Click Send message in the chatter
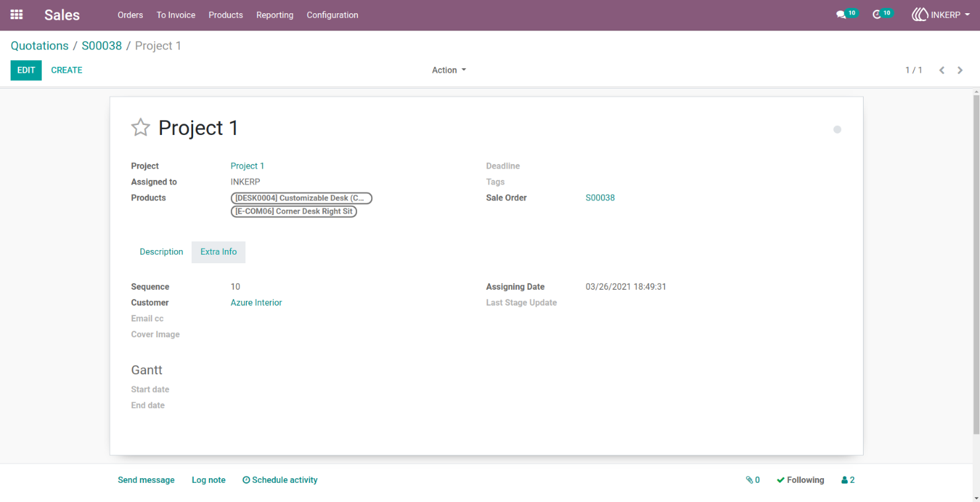Viewport: 980px width, 502px height. point(146,480)
